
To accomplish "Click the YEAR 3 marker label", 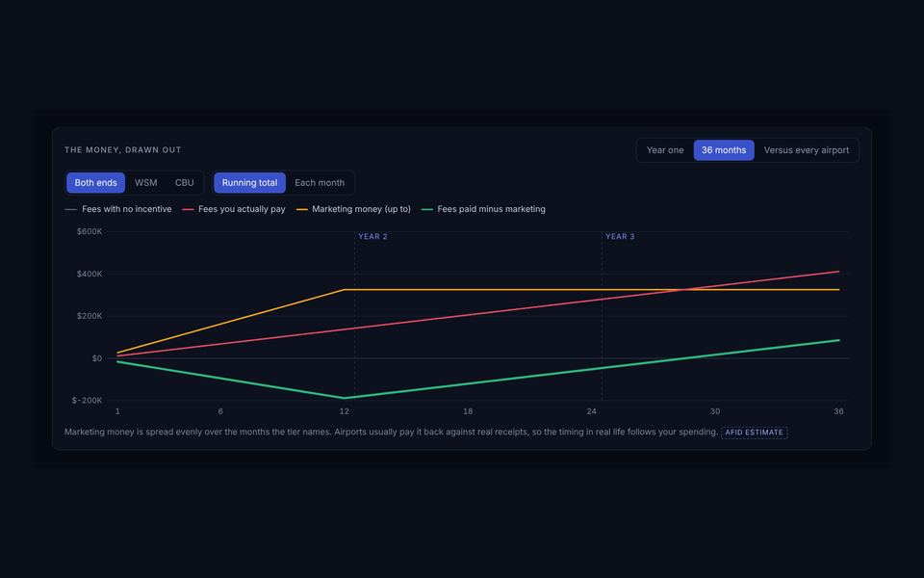I will pos(620,237).
